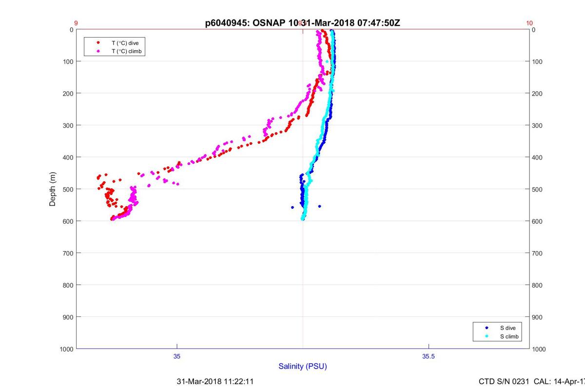585x392 pixels.
Task: Click the 'S climb' legend label
Action: point(509,336)
